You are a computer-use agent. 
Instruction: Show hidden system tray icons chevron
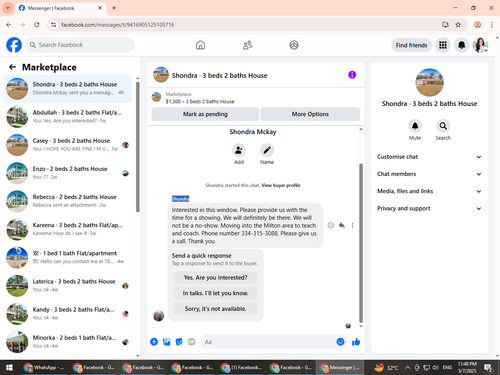407,368
